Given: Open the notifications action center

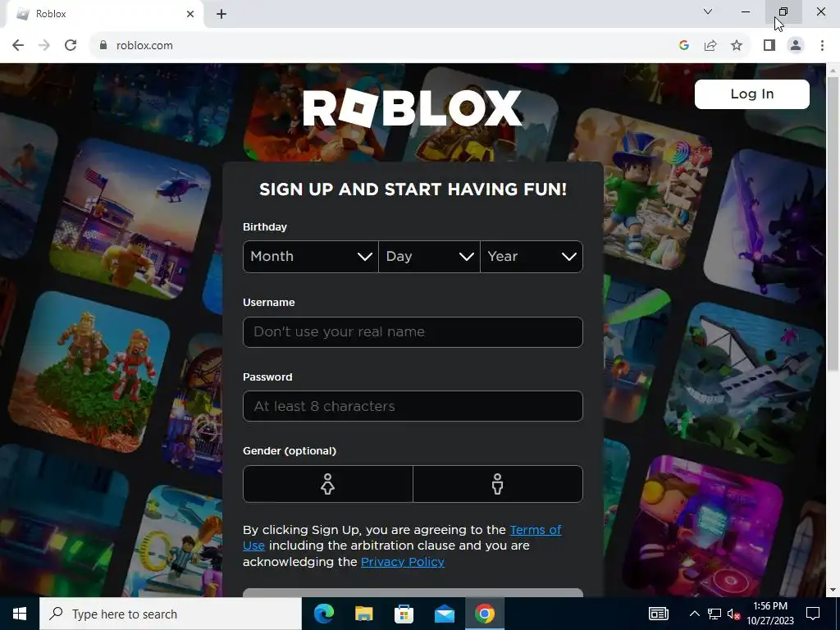Looking at the screenshot, I should [x=813, y=614].
